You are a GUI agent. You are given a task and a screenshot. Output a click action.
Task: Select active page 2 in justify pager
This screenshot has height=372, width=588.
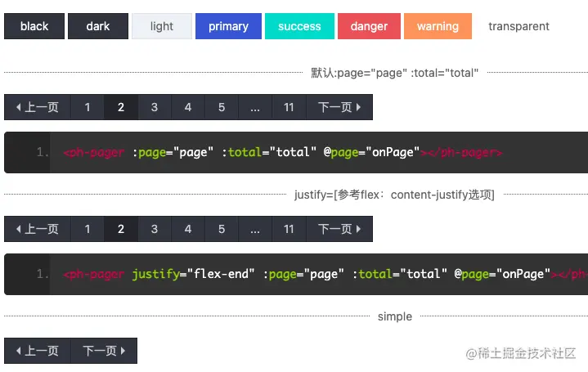121,229
